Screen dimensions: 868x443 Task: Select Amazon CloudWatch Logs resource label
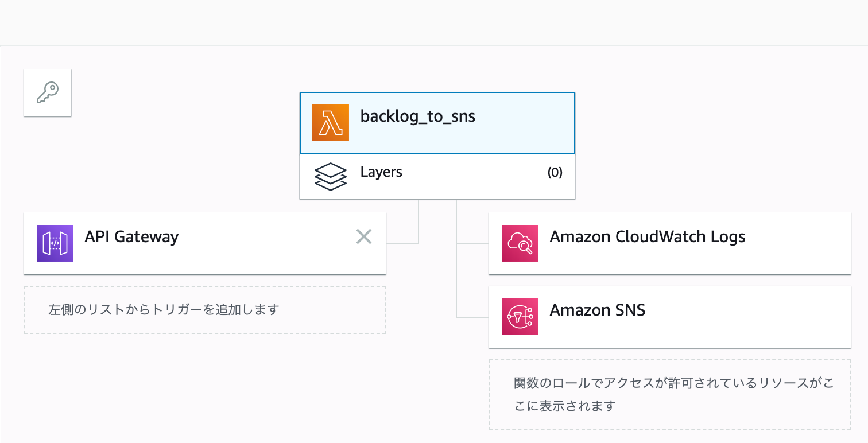tap(648, 236)
